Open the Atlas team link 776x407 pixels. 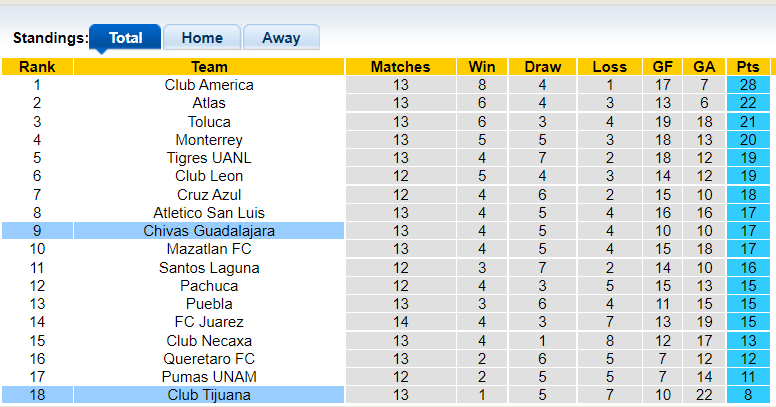pos(209,103)
